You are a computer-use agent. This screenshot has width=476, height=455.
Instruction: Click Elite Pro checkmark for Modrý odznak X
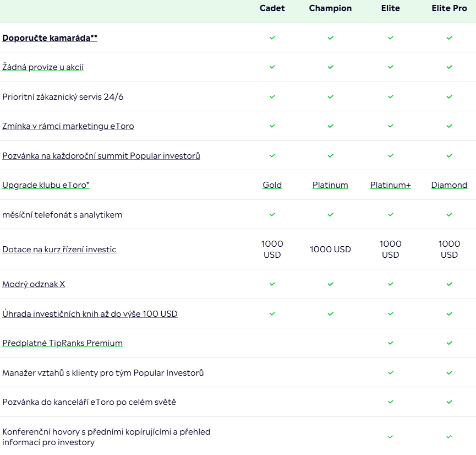coord(449,284)
